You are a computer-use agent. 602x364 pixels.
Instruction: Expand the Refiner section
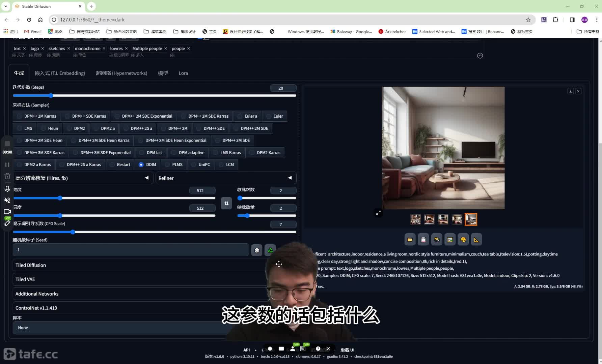[x=225, y=178]
